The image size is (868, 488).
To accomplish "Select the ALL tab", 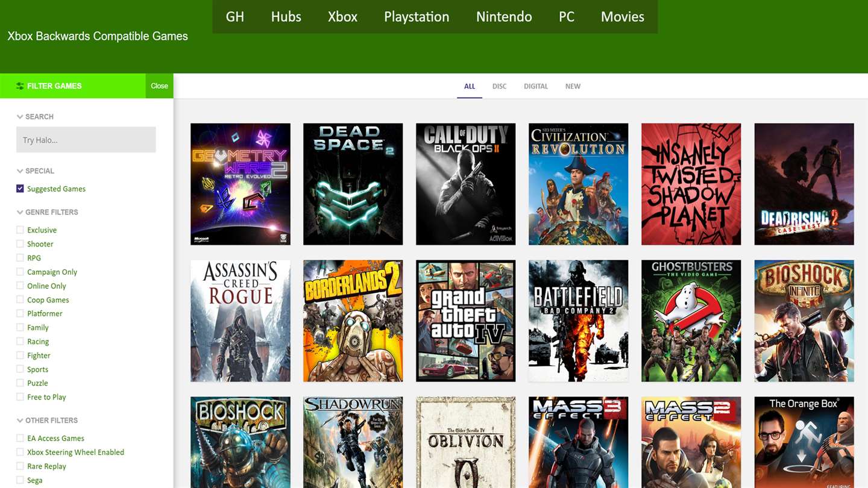I will point(470,86).
